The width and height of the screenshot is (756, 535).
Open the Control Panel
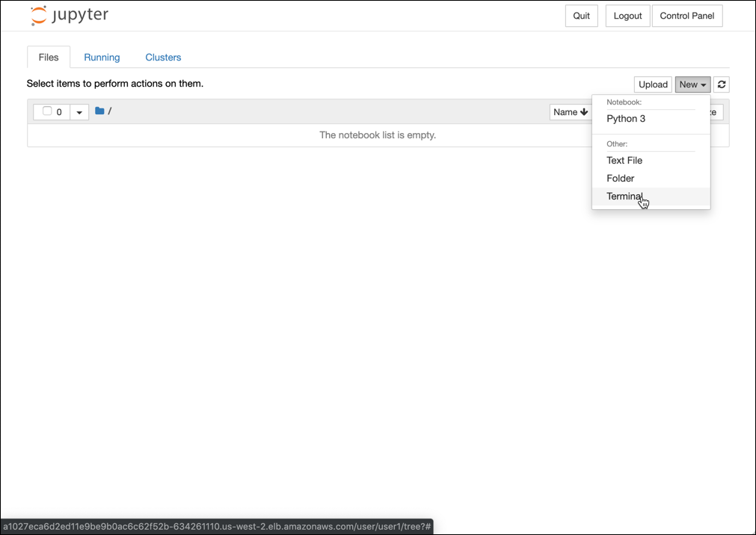tap(686, 16)
